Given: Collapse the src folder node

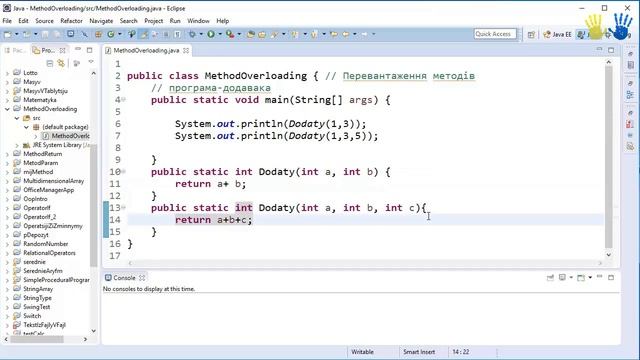Looking at the screenshot, I should tap(17, 118).
